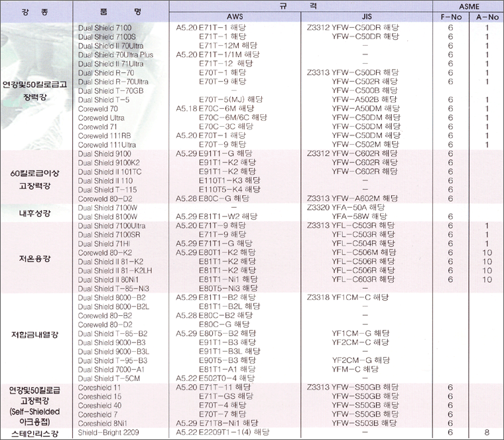
Task: Select the 'JIS' column header
Action: [367, 17]
